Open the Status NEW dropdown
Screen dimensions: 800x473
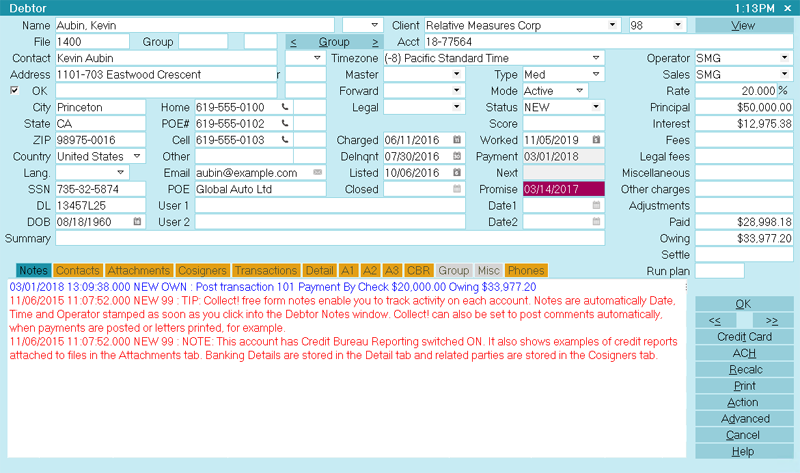coord(595,107)
